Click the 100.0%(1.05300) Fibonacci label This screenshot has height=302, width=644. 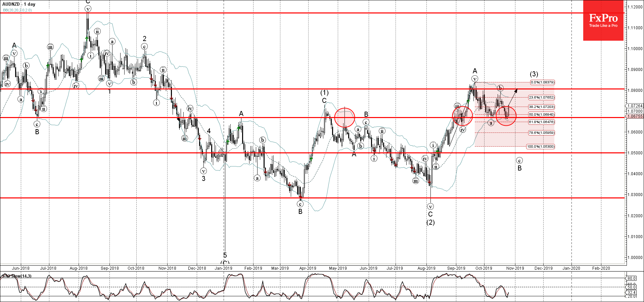click(541, 147)
